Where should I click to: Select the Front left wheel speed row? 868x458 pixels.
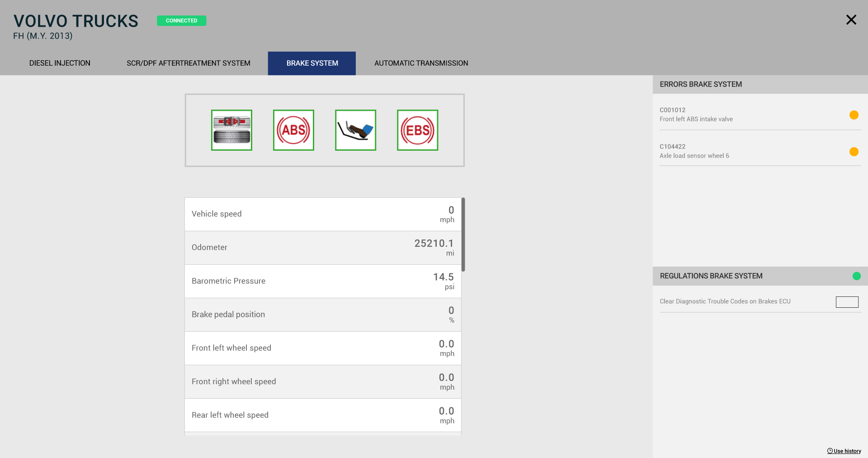(x=323, y=348)
